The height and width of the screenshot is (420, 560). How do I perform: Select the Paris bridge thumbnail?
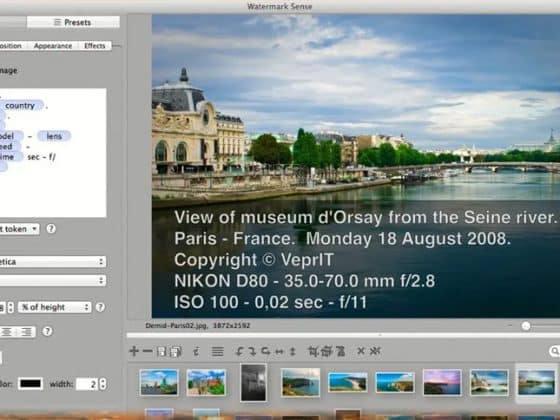489,382
